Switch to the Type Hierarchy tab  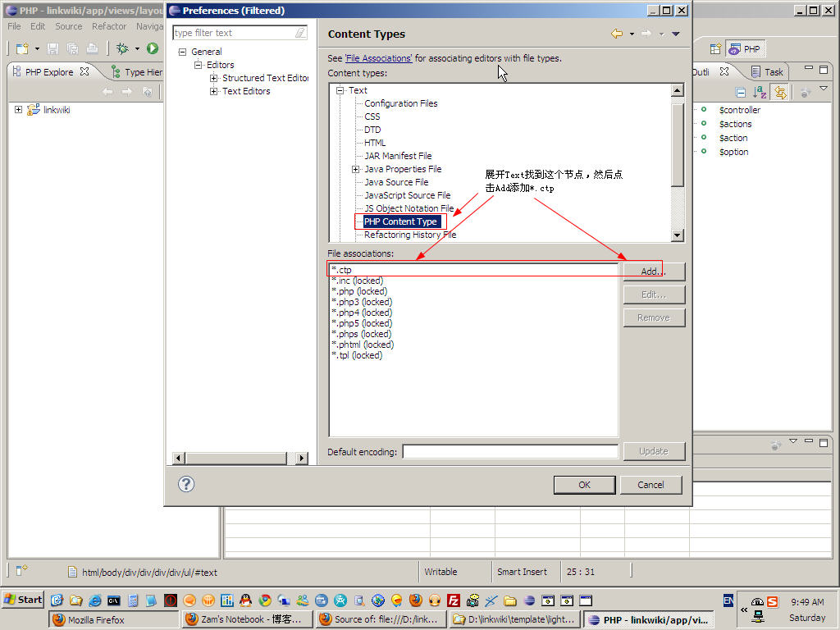coord(137,72)
